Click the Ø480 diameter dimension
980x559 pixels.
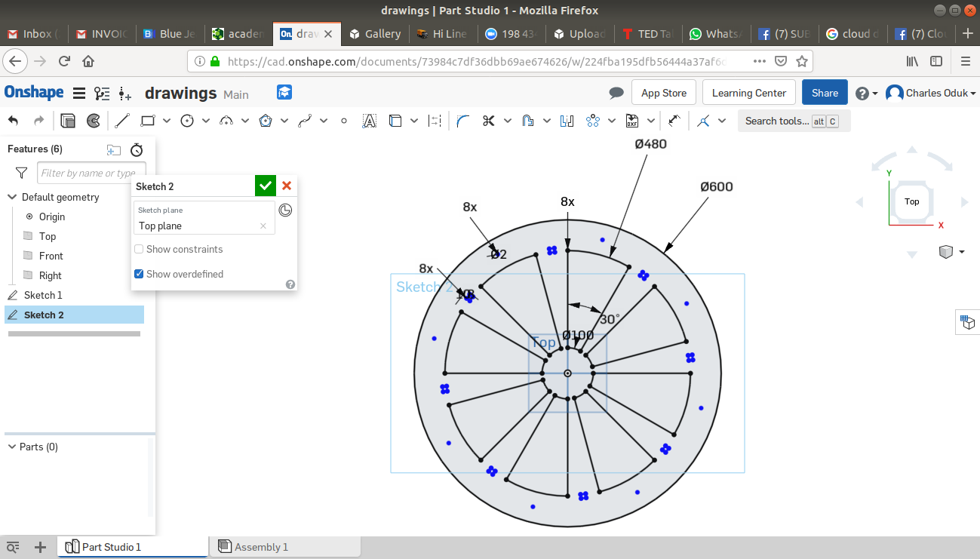tap(650, 143)
